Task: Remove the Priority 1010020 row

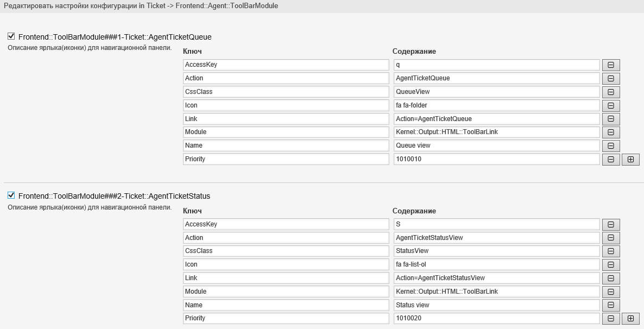Action: [x=611, y=318]
